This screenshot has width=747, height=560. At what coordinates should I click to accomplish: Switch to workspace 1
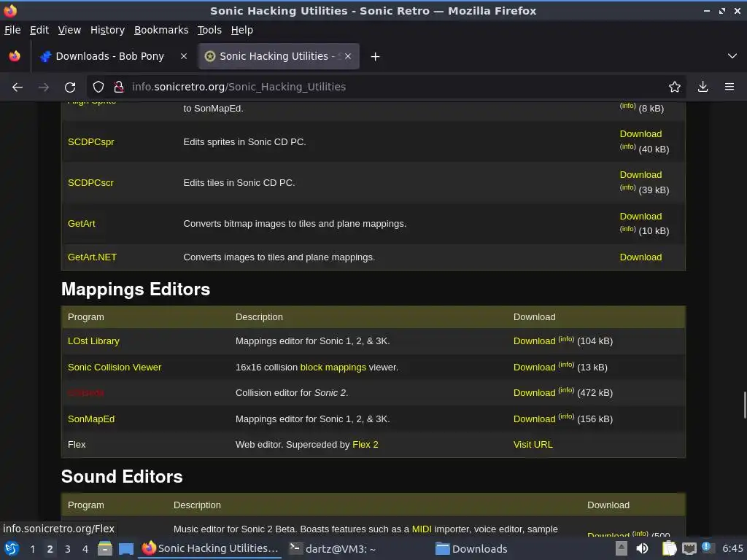pos(32,549)
